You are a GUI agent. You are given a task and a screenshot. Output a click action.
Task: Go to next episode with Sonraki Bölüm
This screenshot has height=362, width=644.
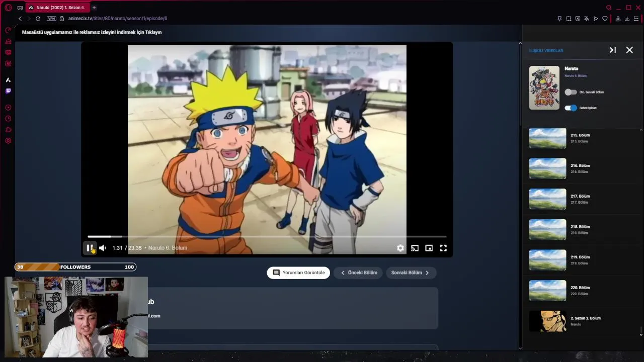point(411,273)
